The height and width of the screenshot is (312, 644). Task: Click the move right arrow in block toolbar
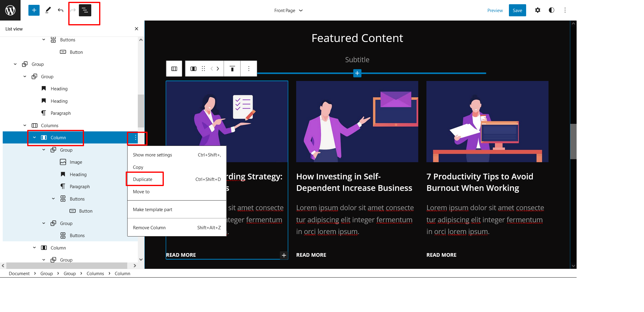tap(218, 69)
